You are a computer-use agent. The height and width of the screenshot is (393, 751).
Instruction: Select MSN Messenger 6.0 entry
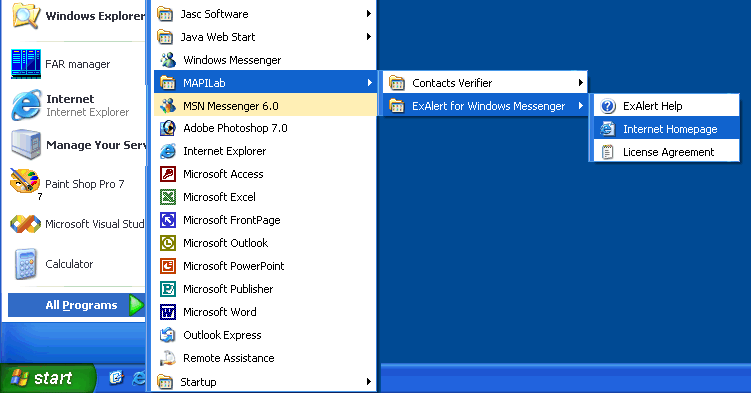[265, 106]
